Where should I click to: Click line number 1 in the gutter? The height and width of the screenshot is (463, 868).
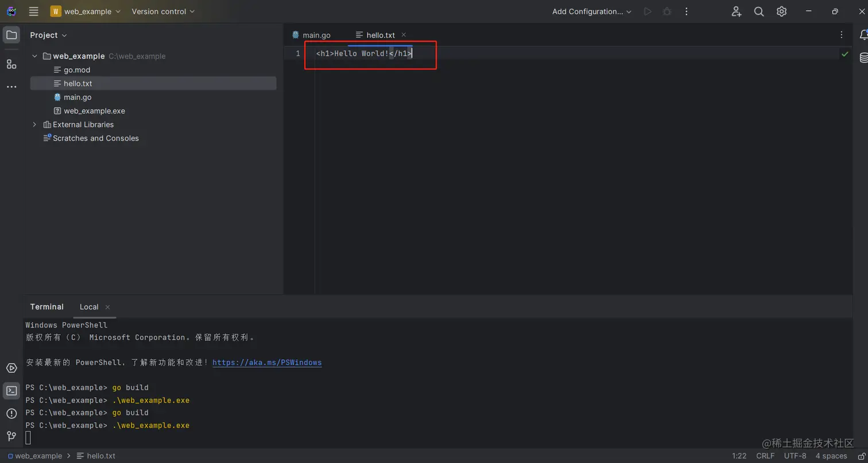pos(298,53)
